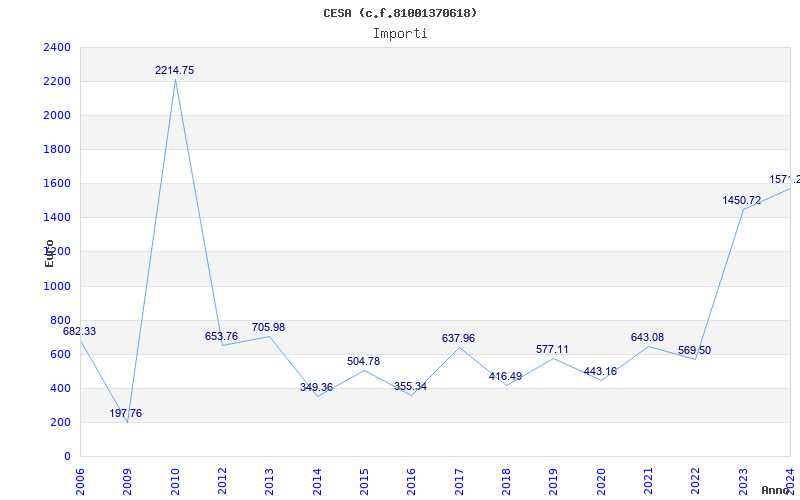Click the 355.34 value label
The image size is (800, 500).
point(410,386)
